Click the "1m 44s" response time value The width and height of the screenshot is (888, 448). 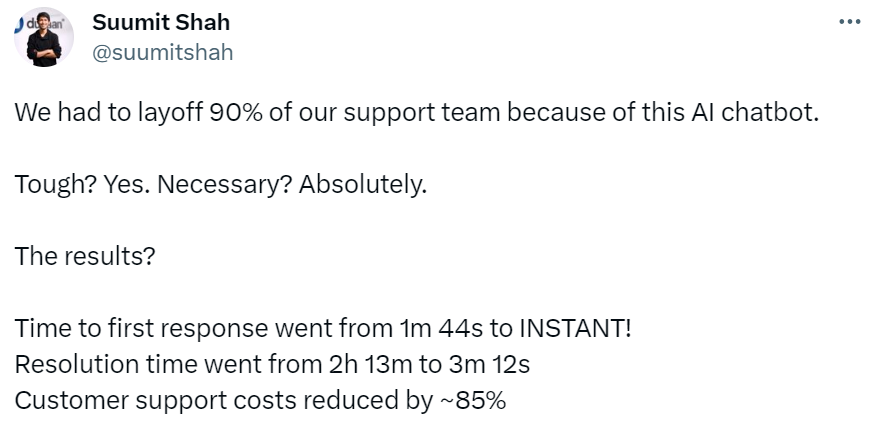[442, 328]
